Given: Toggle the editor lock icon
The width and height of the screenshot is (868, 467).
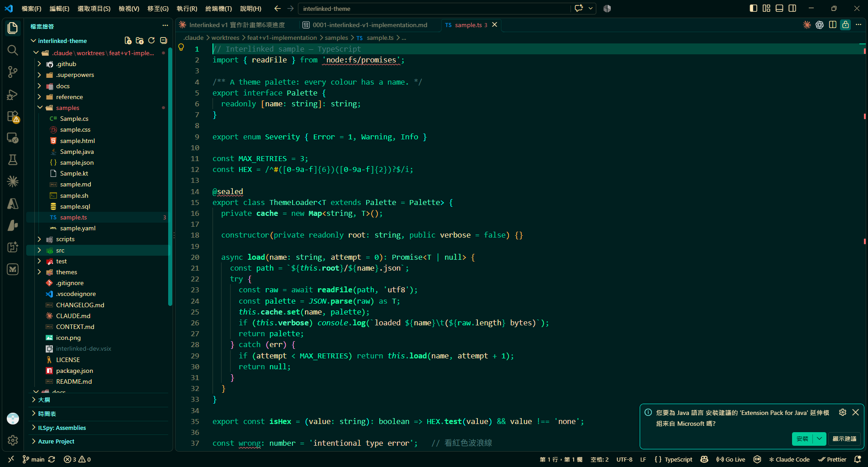Looking at the screenshot, I should 845,25.
